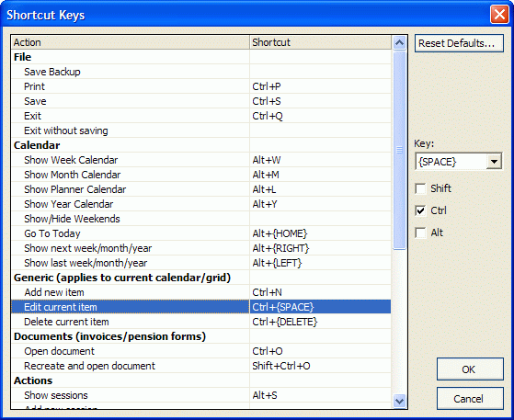Image resolution: width=514 pixels, height=420 pixels.
Task: Select the Save Backup row
Action: coord(201,72)
